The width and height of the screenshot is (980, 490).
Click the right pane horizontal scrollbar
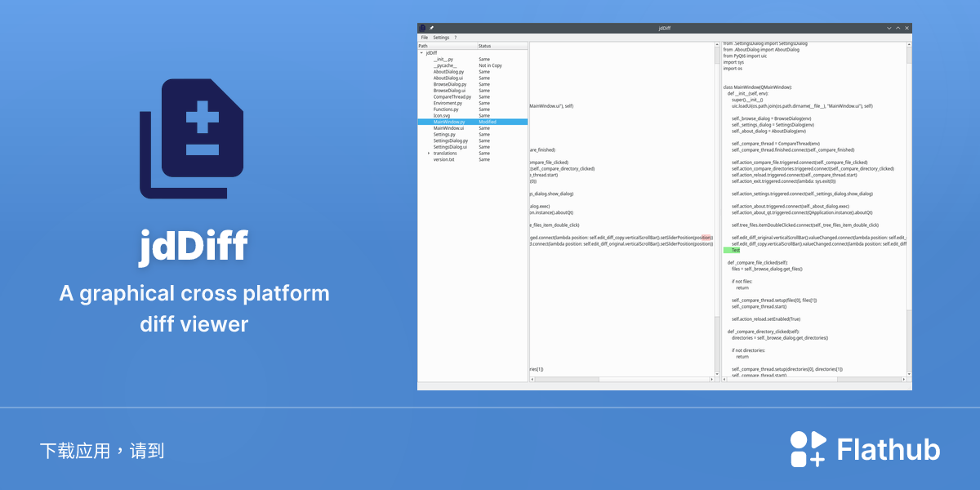pyautogui.click(x=814, y=379)
